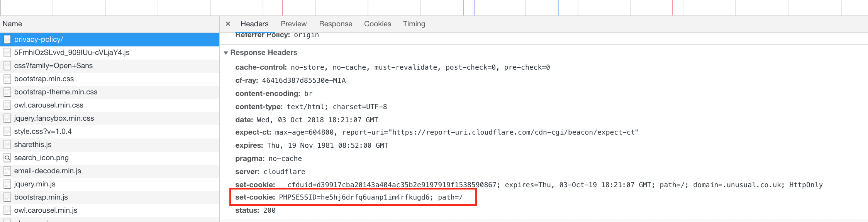Close the request details panel
Screen dimensions: 868x222
(228, 24)
